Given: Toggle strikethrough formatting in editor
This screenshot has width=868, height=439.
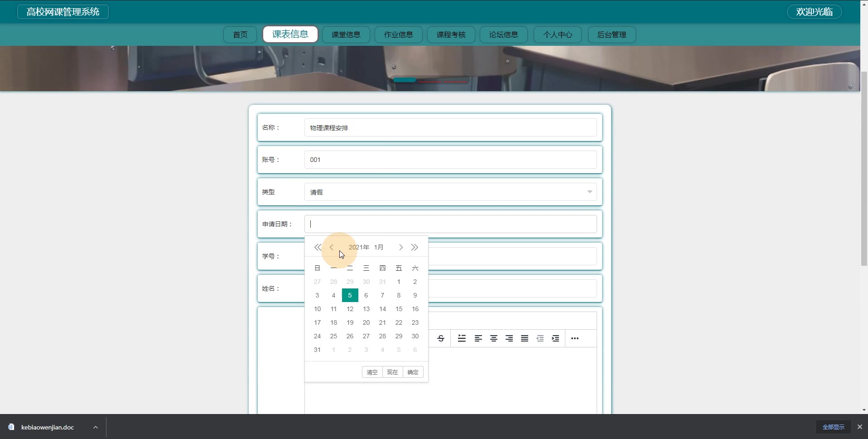Looking at the screenshot, I should [x=441, y=338].
